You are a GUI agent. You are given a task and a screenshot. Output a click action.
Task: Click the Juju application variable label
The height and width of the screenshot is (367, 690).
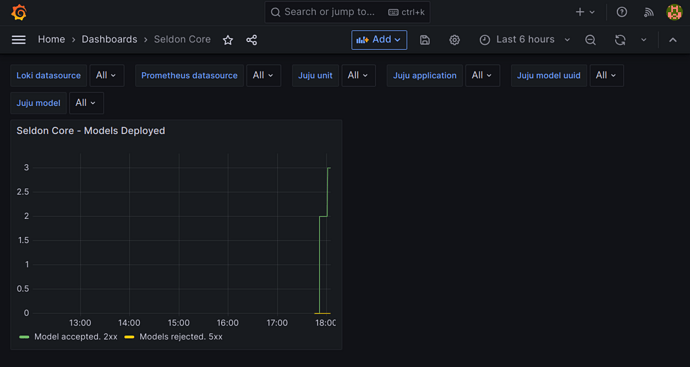(425, 75)
